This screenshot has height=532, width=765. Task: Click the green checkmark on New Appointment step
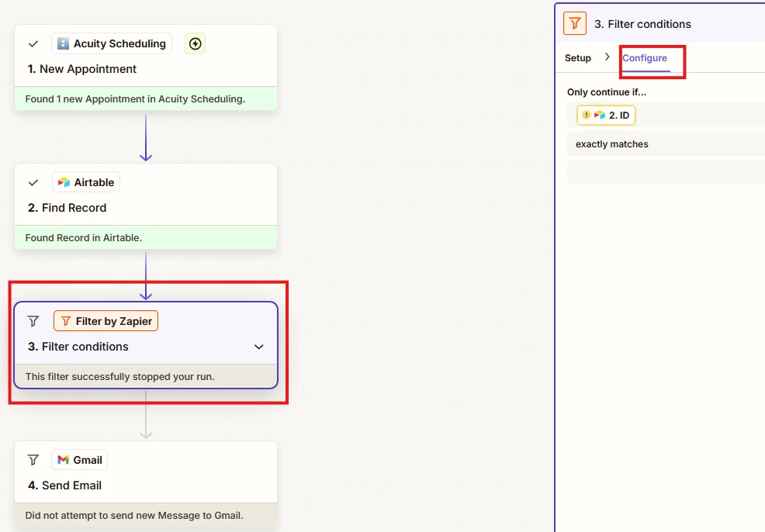(x=33, y=44)
